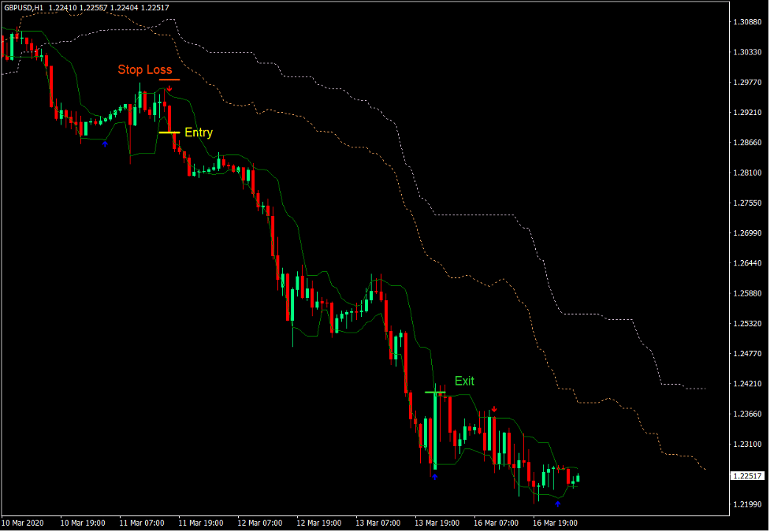Viewport: 770px width, 532px height.
Task: Click the 1.30880 price axis level
Action: pyautogui.click(x=746, y=21)
